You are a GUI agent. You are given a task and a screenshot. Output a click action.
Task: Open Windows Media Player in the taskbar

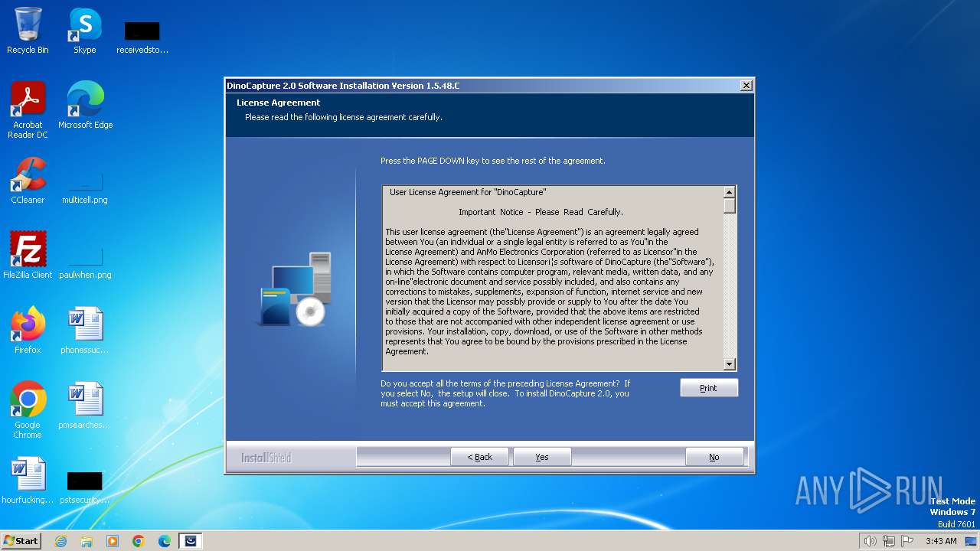113,541
